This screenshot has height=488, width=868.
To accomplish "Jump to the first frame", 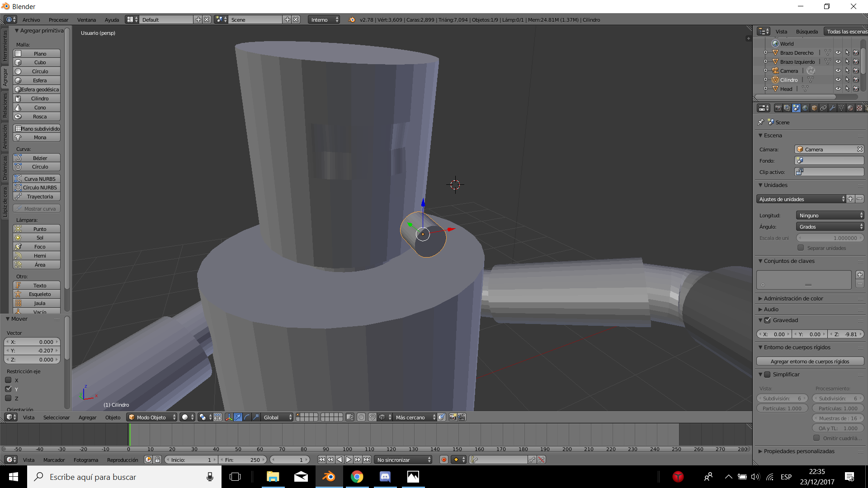I will coord(321,460).
